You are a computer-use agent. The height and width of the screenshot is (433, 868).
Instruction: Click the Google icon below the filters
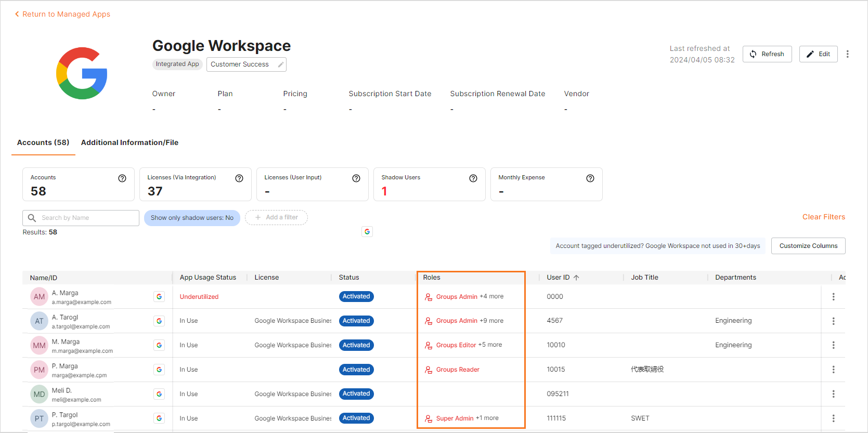[x=367, y=232]
